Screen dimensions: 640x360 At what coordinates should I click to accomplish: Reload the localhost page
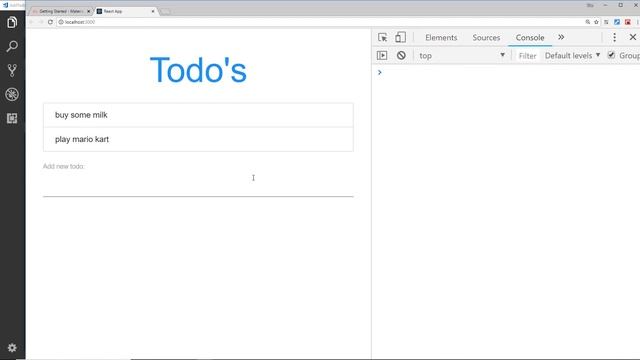pos(50,22)
